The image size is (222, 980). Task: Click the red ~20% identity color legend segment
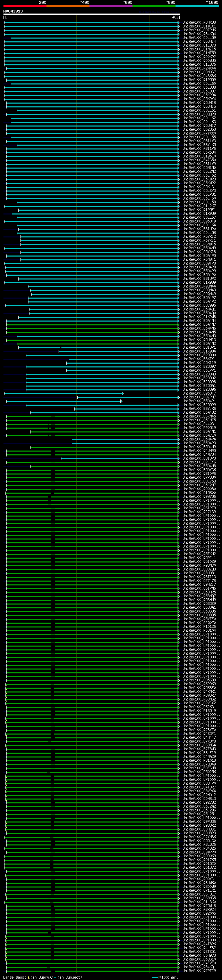pyautogui.click(x=25, y=7)
